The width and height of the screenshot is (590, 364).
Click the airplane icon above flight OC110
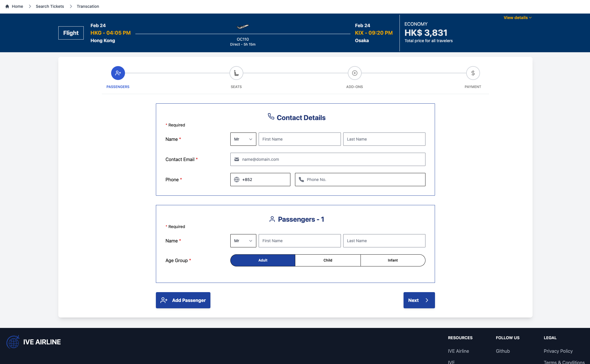pos(242,27)
